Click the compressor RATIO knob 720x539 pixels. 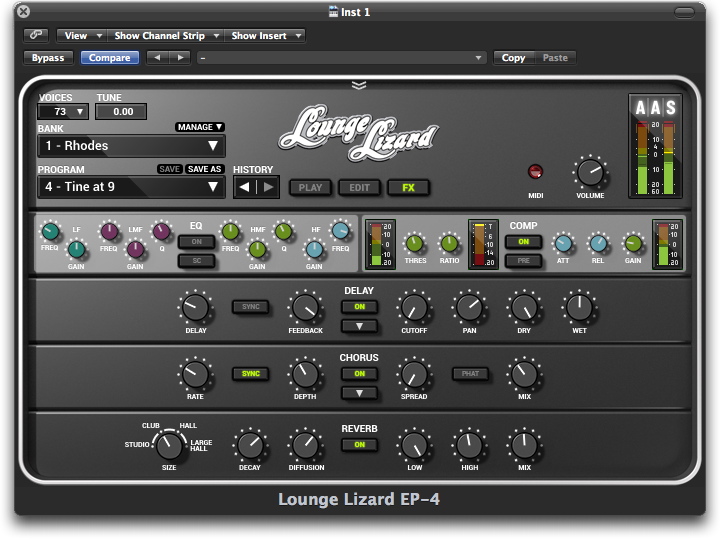tap(449, 243)
